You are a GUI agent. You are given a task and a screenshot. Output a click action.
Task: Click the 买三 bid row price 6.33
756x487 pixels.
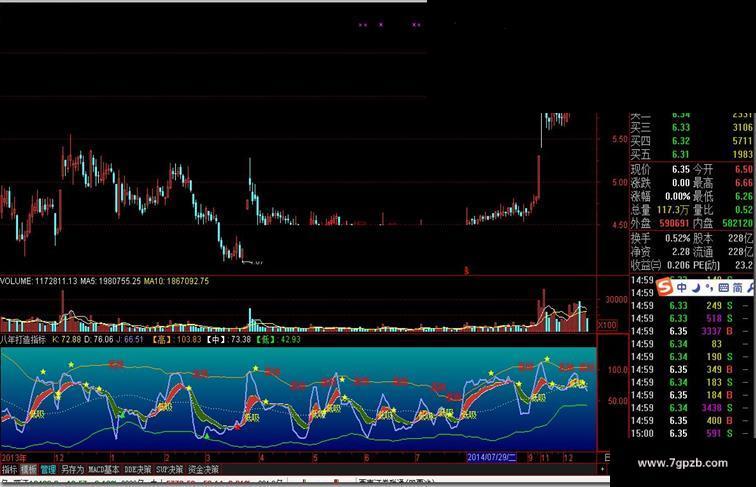point(681,127)
